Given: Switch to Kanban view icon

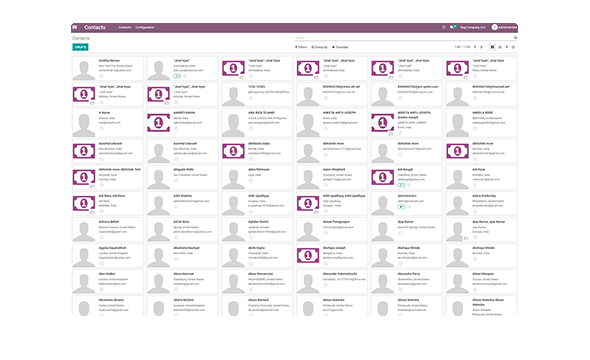Looking at the screenshot, I should [492, 47].
